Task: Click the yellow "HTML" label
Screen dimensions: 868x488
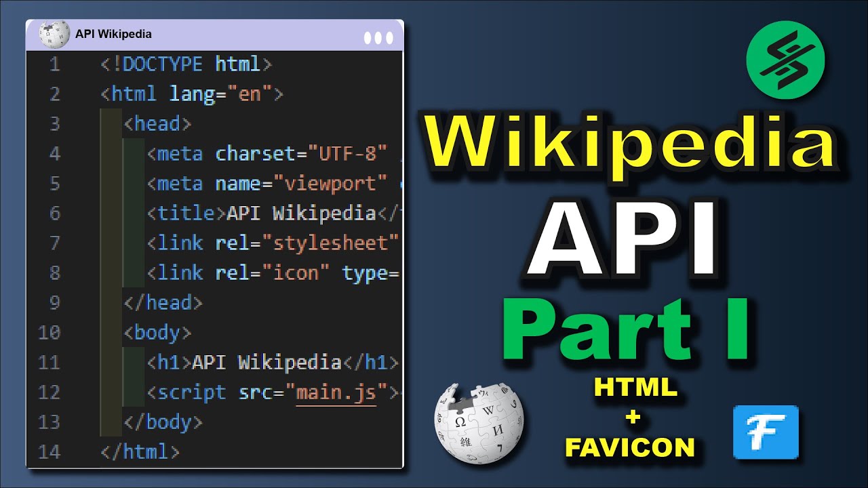Action: click(636, 388)
